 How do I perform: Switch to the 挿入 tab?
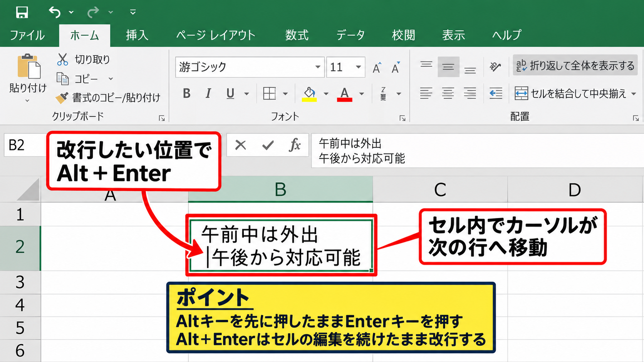tap(137, 35)
